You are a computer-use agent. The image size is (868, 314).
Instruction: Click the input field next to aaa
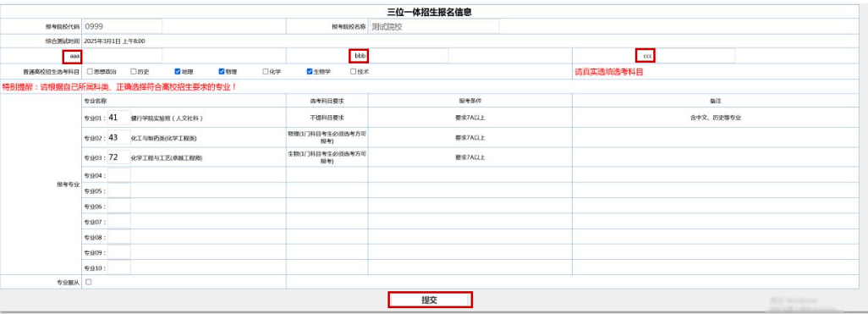click(123, 55)
